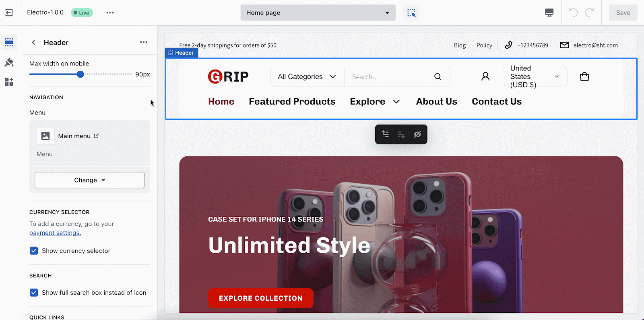
Task: Click the account user icon in header
Action: pos(485,76)
